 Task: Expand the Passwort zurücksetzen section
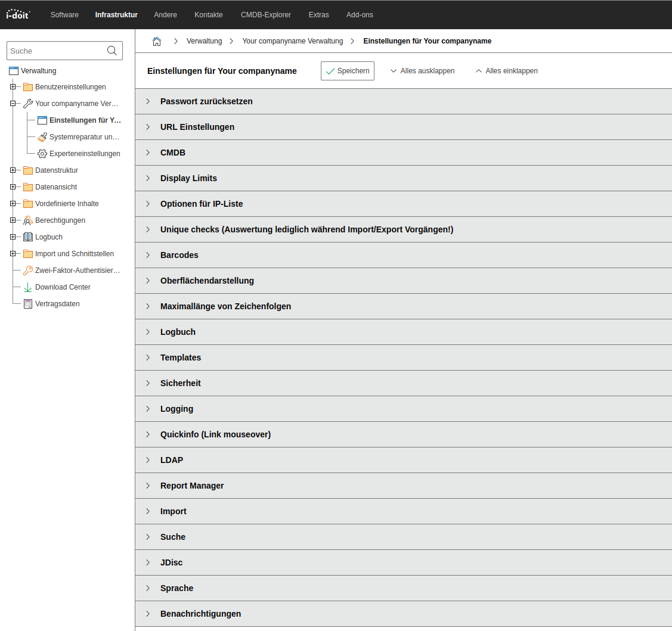pos(206,101)
